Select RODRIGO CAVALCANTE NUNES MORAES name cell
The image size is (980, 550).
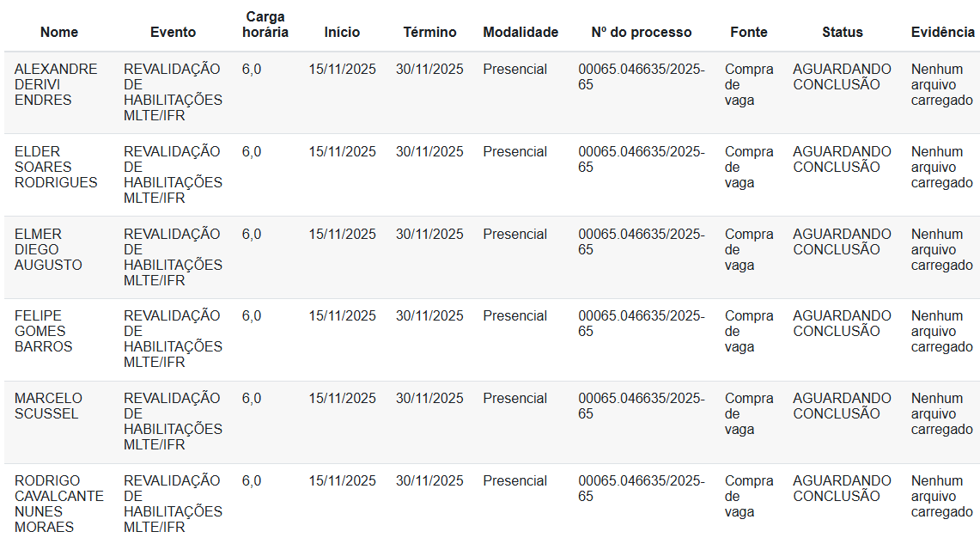[58, 504]
